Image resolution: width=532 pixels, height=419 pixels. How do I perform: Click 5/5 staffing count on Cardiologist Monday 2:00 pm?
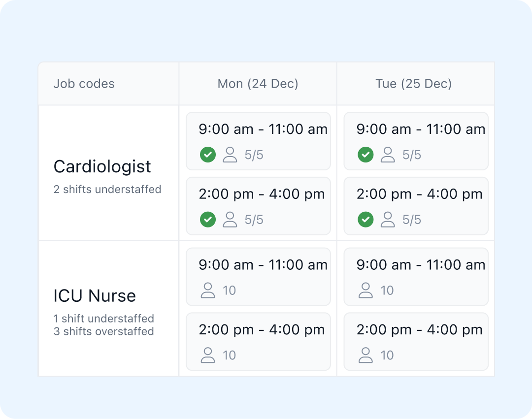click(x=254, y=220)
